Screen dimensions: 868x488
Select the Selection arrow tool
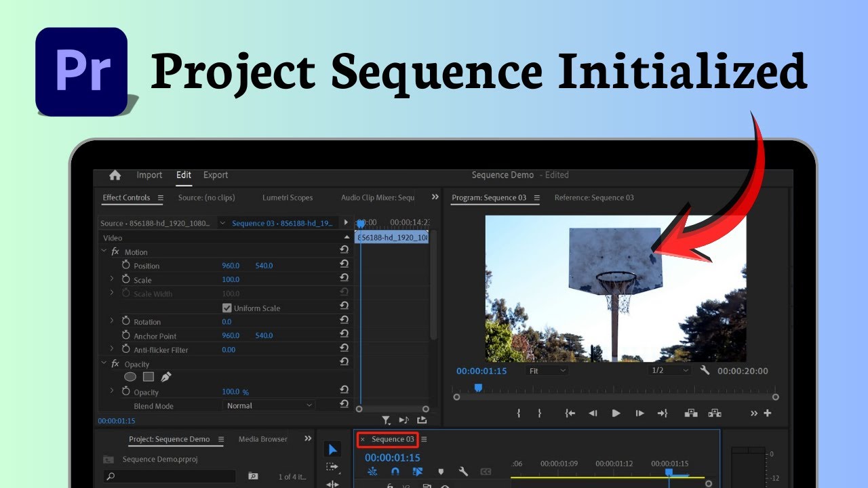(x=332, y=449)
